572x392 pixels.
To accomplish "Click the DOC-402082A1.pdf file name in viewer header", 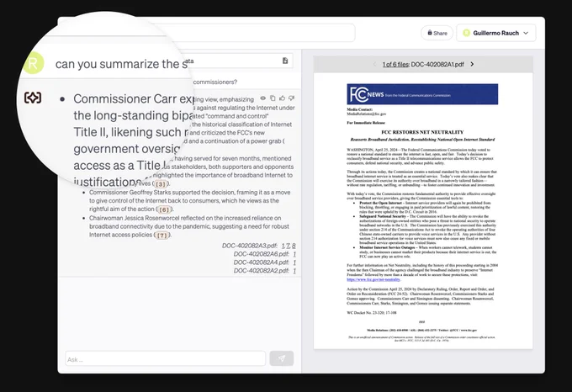I will pyautogui.click(x=437, y=65).
